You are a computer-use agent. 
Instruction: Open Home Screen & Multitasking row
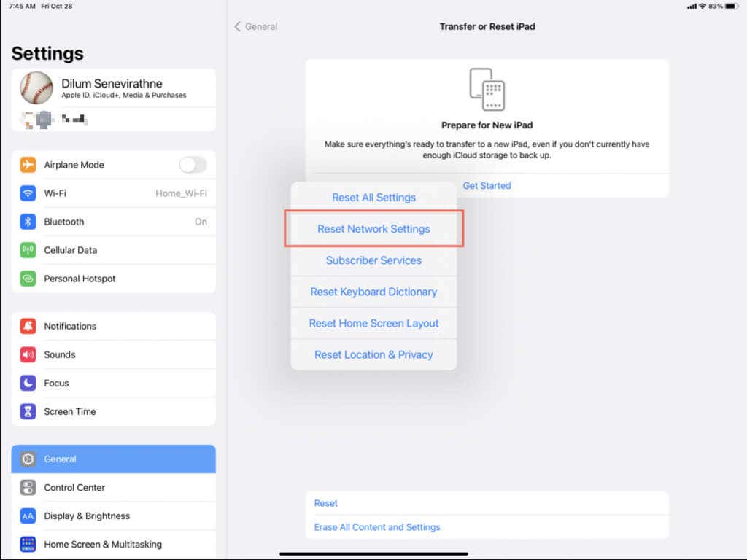pyautogui.click(x=113, y=544)
